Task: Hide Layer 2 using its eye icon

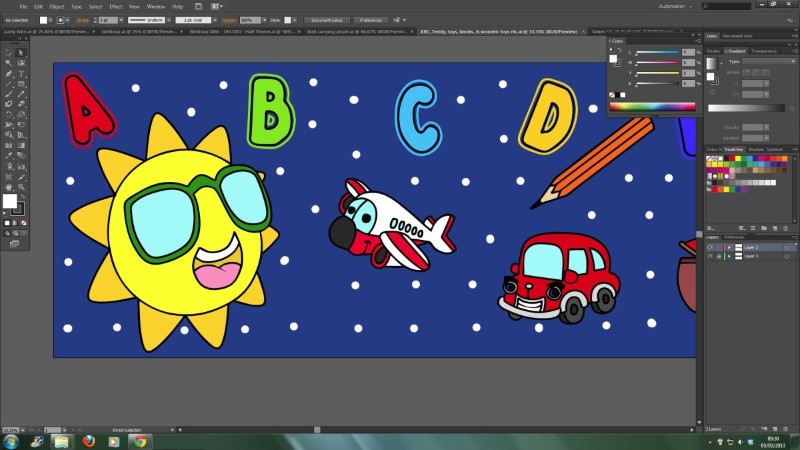Action: point(710,246)
